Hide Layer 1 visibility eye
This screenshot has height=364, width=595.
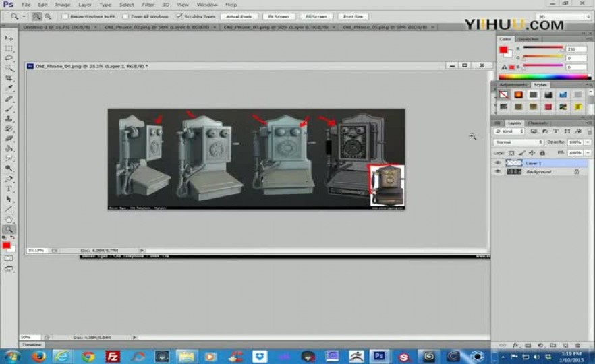pos(498,163)
